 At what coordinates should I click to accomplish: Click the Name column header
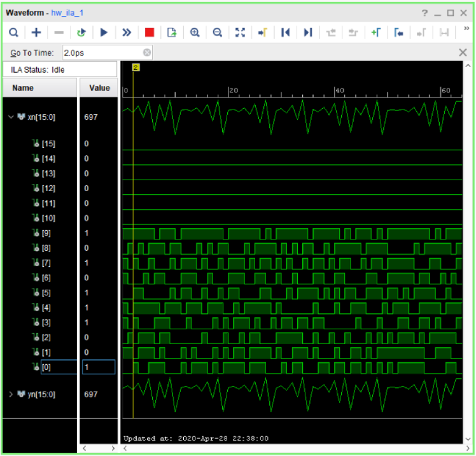point(39,88)
